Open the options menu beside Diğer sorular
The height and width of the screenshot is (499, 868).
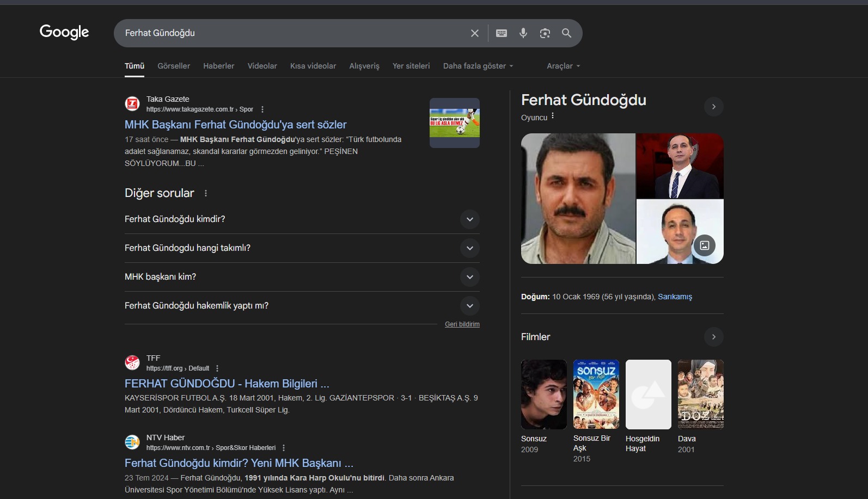pos(206,193)
